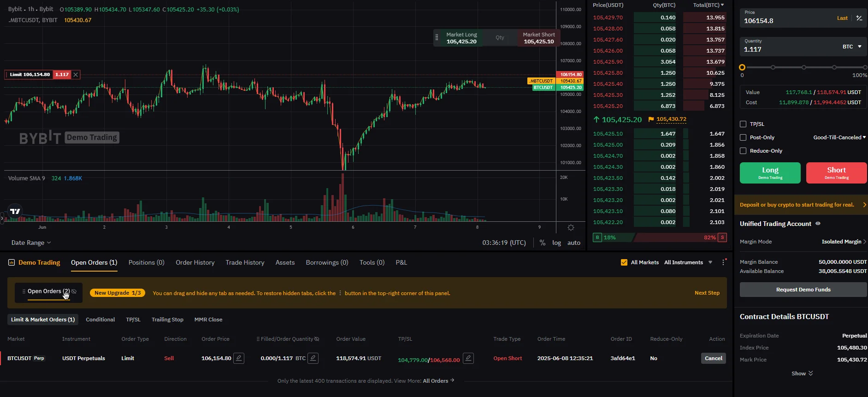
Task: Open the Good-Till-Canceled dropdown
Action: click(x=839, y=137)
